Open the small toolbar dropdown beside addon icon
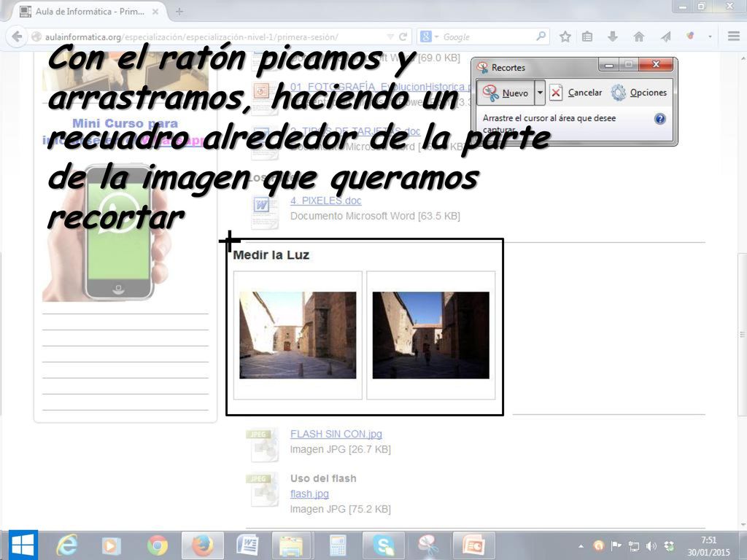Viewport: 747px width, 560px height. pyautogui.click(x=710, y=36)
